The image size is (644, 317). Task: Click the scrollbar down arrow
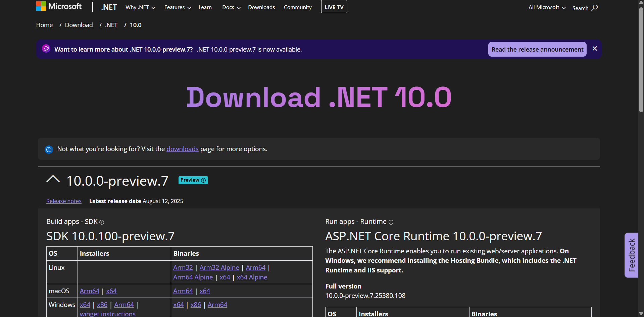(641, 314)
